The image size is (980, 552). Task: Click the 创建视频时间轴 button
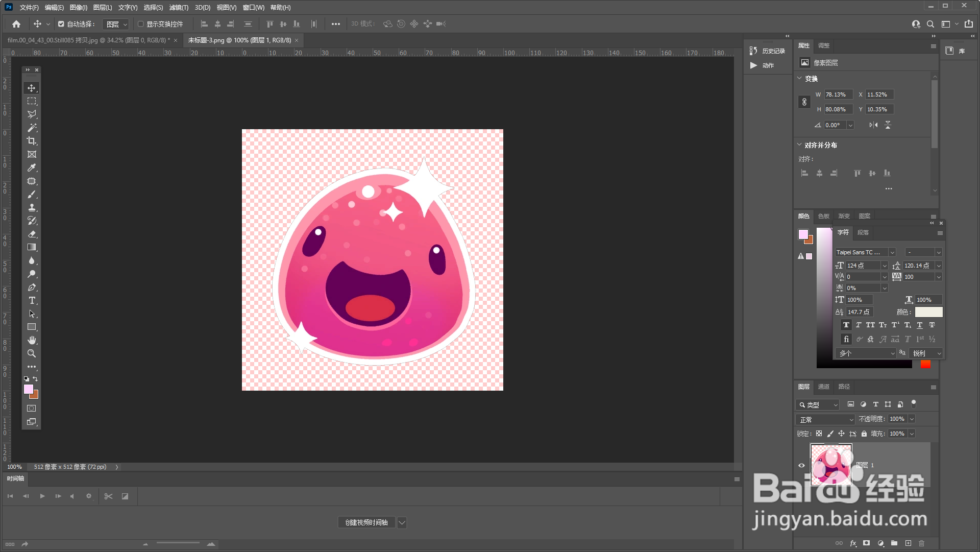pyautogui.click(x=366, y=522)
